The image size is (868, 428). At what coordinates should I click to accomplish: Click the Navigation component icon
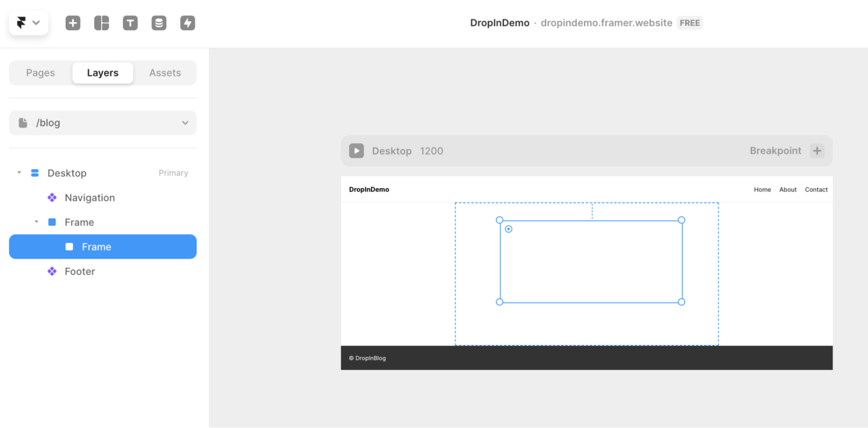52,197
